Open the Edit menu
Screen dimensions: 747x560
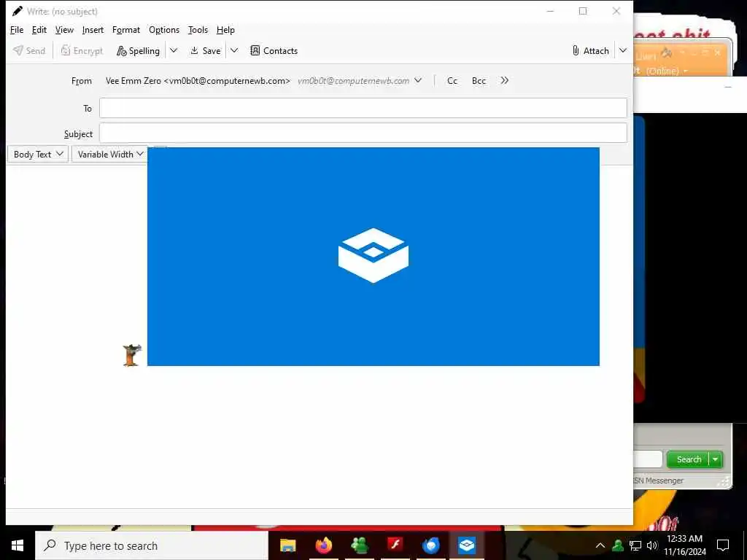pyautogui.click(x=39, y=30)
